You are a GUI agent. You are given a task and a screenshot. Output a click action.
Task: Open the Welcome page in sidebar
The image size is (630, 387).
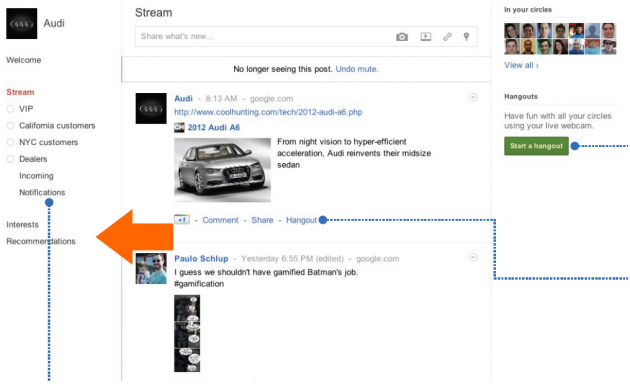[24, 60]
